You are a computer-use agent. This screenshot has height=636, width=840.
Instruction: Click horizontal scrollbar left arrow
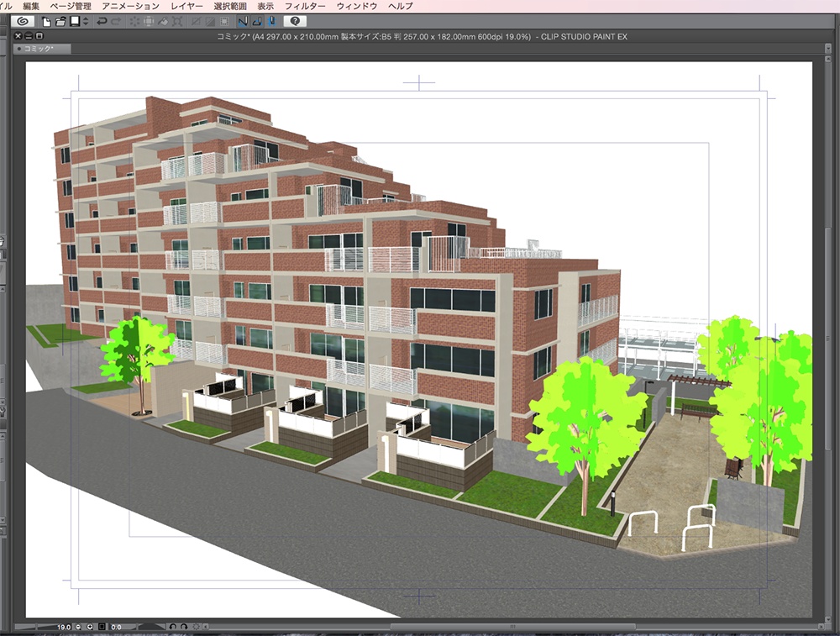click(x=206, y=627)
